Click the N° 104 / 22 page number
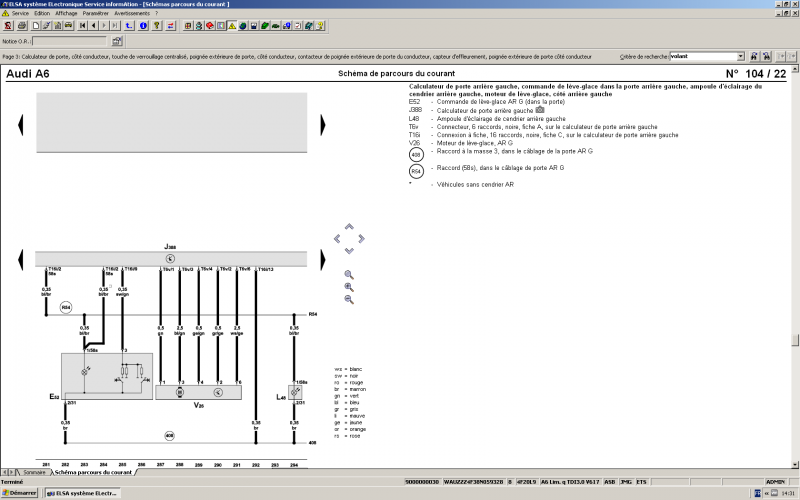This screenshot has height=500, width=800. 756,73
